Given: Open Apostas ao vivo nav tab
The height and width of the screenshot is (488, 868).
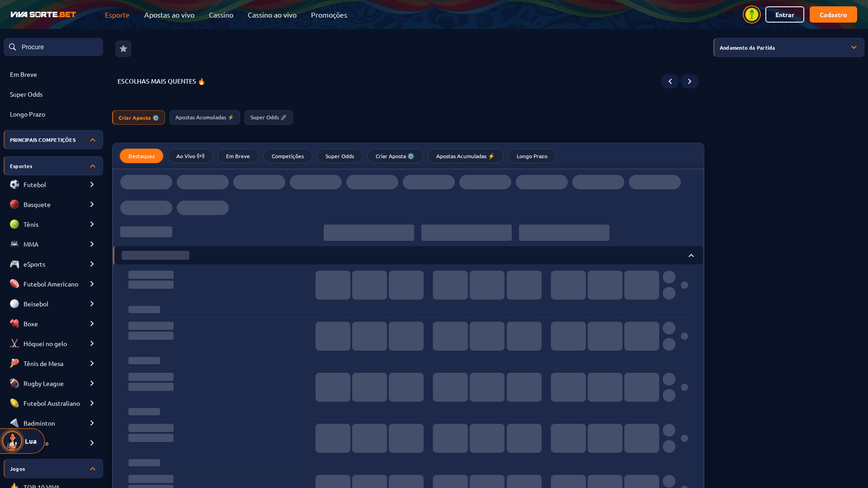Looking at the screenshot, I should (169, 14).
